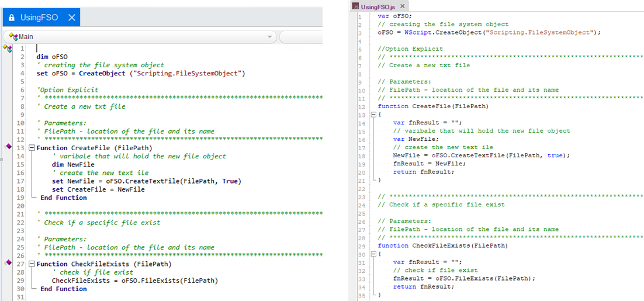
Task: Click the purple function marker beside CreateFile
Action: coord(8,148)
